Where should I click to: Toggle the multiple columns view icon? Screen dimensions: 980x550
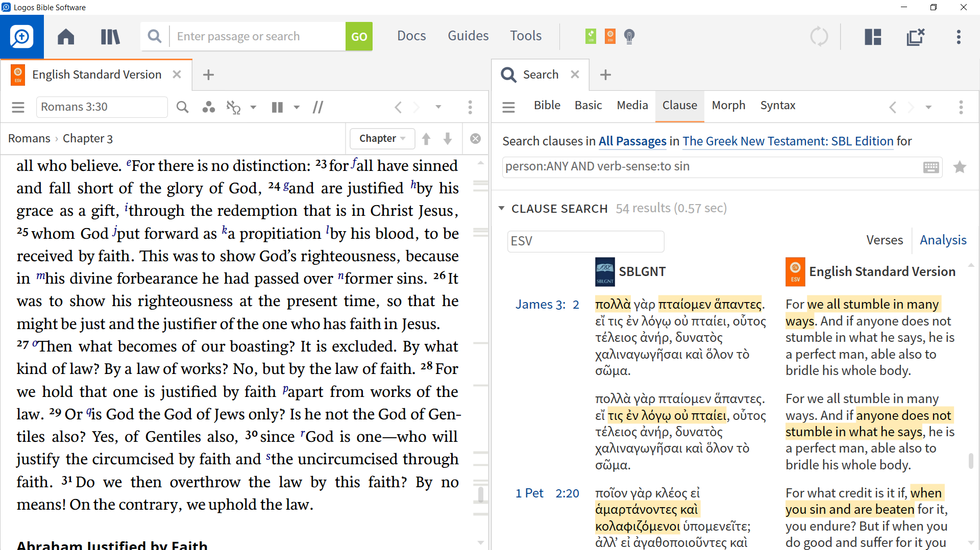277,107
